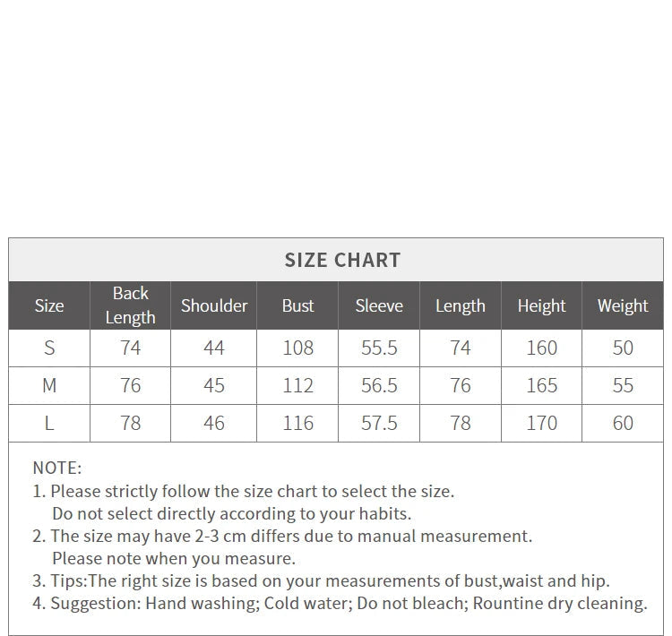The width and height of the screenshot is (672, 636).
Task: Select the NOTE: heading text
Action: coord(56,468)
